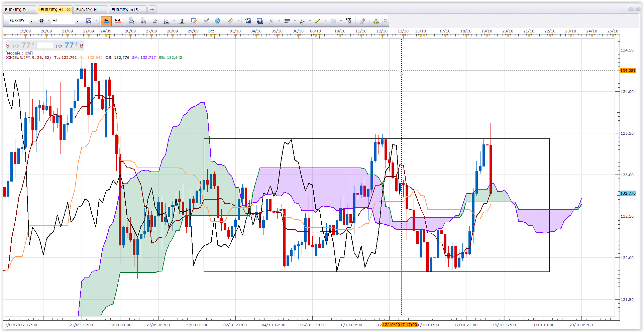This screenshot has height=332, width=644.
Task: Click the vertical auto-scale icon
Action: pos(182,21)
